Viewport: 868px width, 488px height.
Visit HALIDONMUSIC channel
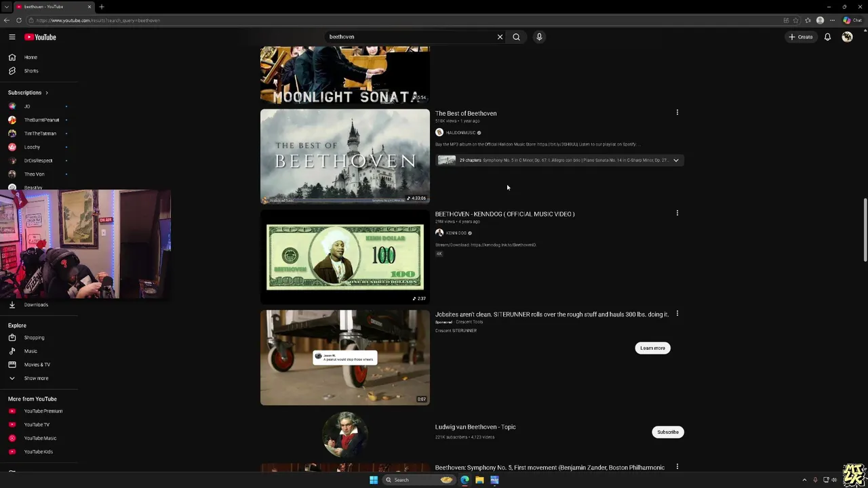460,133
